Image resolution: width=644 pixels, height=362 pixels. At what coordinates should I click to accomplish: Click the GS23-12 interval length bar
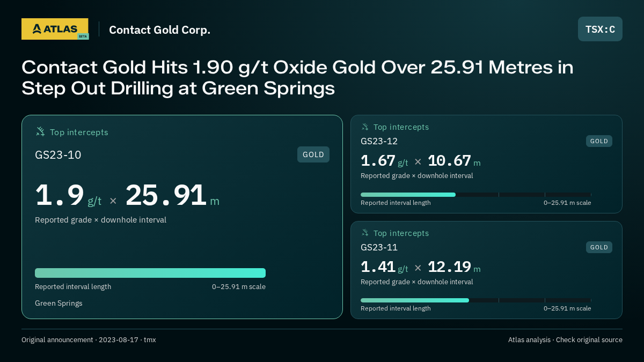point(475,195)
